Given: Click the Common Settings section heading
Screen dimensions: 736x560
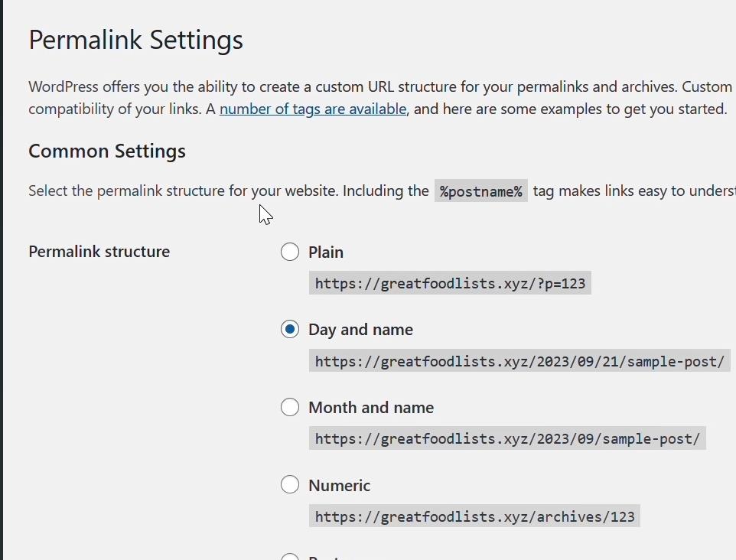Looking at the screenshot, I should [107, 151].
